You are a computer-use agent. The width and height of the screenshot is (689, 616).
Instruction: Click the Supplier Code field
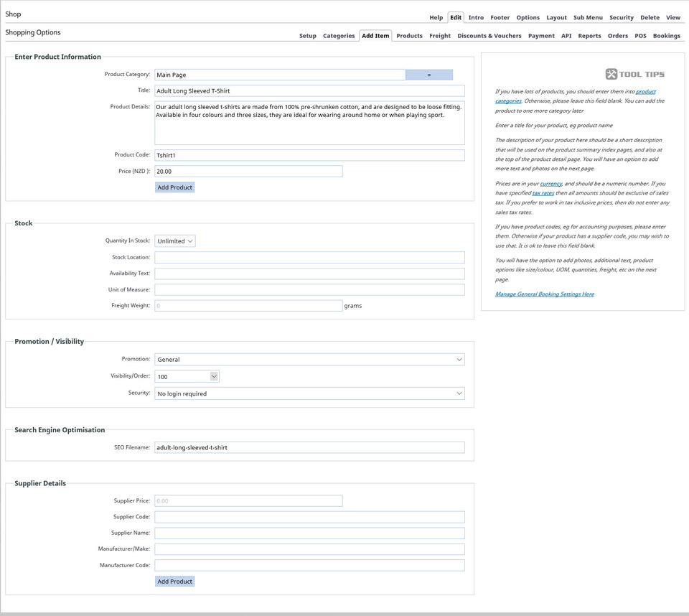(x=309, y=517)
